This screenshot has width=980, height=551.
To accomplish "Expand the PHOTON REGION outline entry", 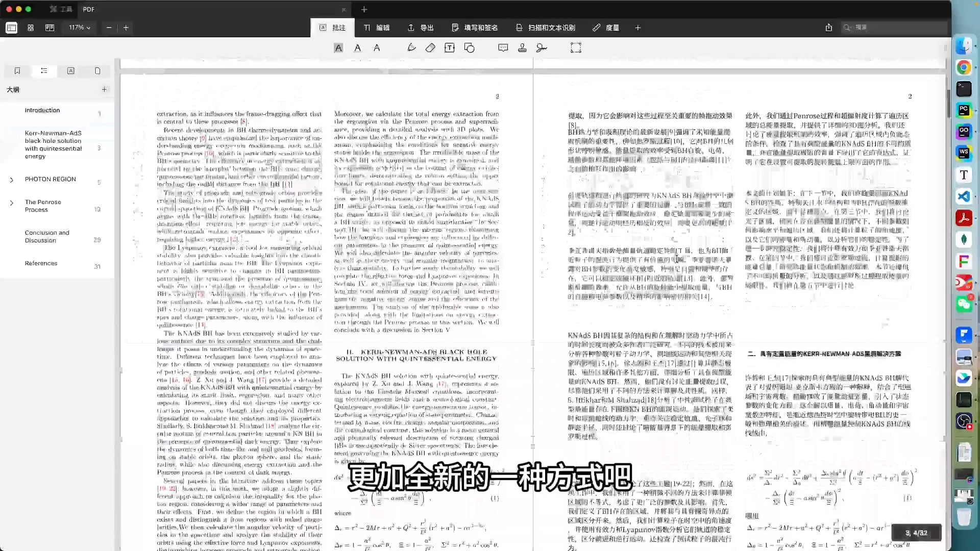I will [12, 179].
